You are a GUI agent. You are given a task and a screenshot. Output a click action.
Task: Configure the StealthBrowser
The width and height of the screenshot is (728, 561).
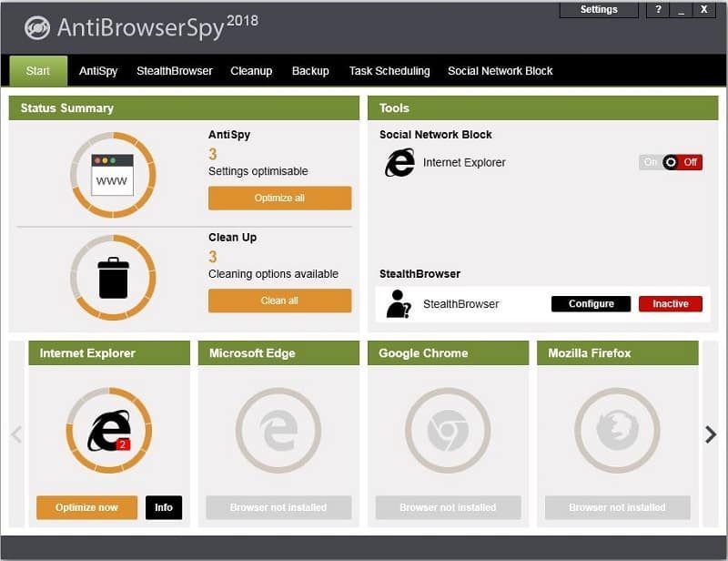tap(591, 303)
